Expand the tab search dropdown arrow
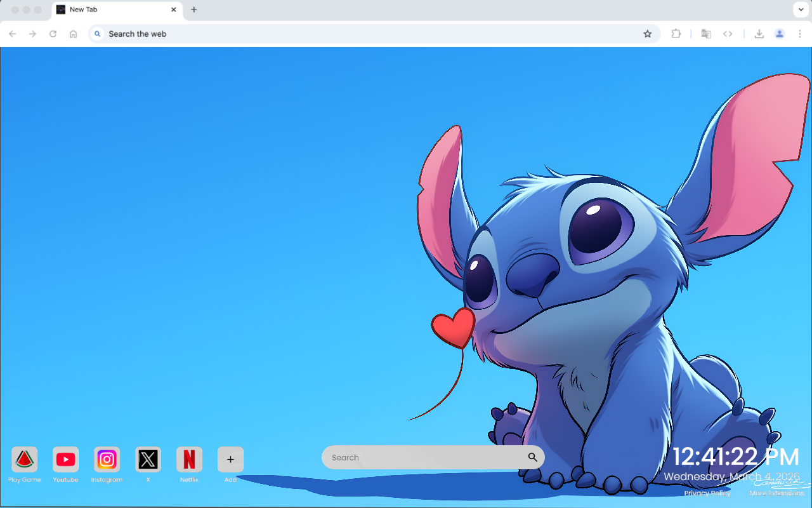This screenshot has width=812, height=508. pos(800,10)
